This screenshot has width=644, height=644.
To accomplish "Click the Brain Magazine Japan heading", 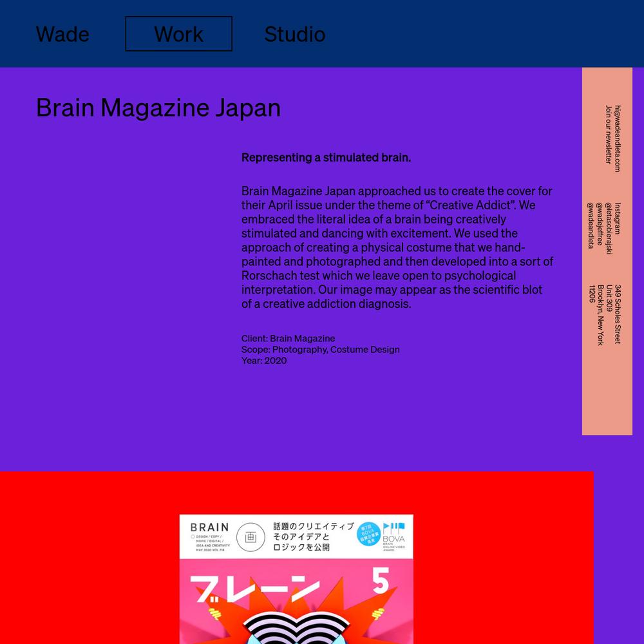I will coord(158,108).
